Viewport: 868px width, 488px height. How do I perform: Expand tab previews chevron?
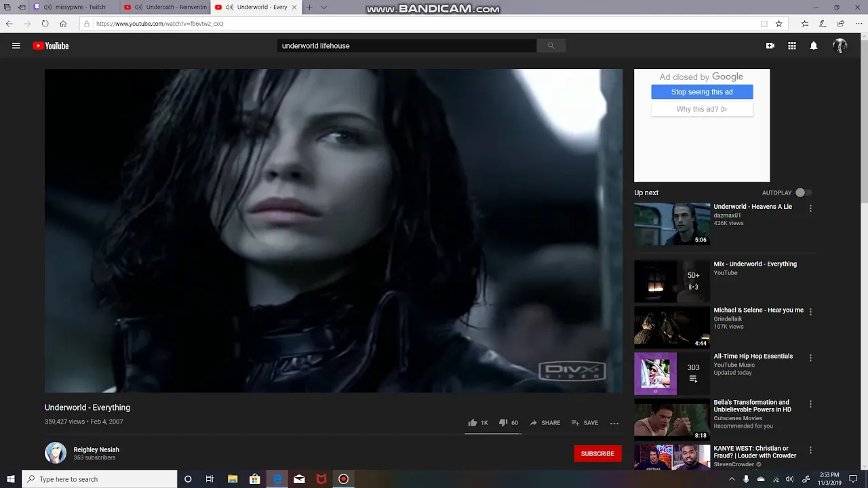tap(323, 7)
